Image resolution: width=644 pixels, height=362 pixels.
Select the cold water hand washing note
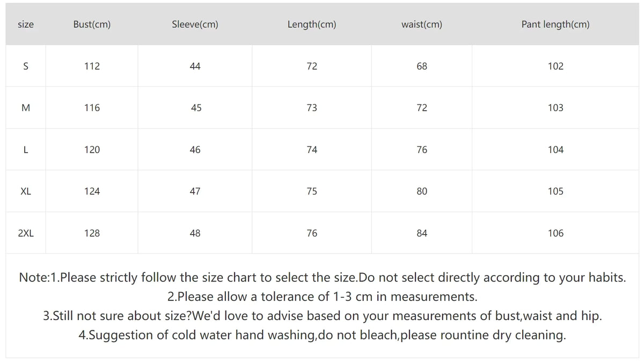pos(322,335)
